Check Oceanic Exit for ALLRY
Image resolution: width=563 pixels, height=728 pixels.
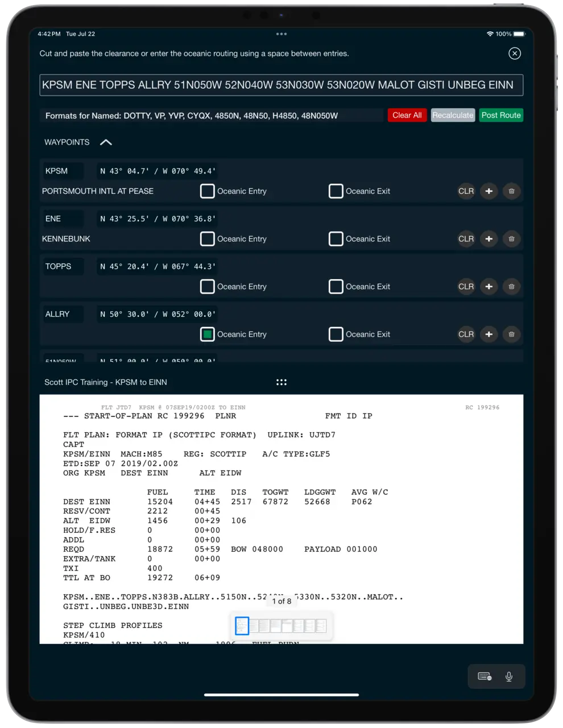click(x=336, y=334)
